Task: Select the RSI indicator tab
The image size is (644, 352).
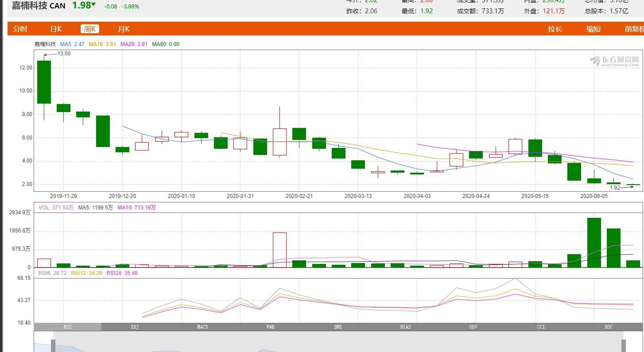Action: [67, 327]
